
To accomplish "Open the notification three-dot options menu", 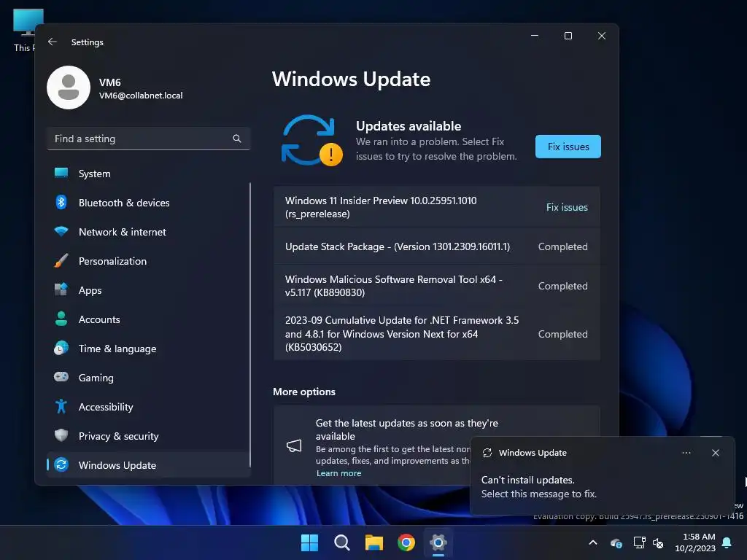I will (686, 453).
